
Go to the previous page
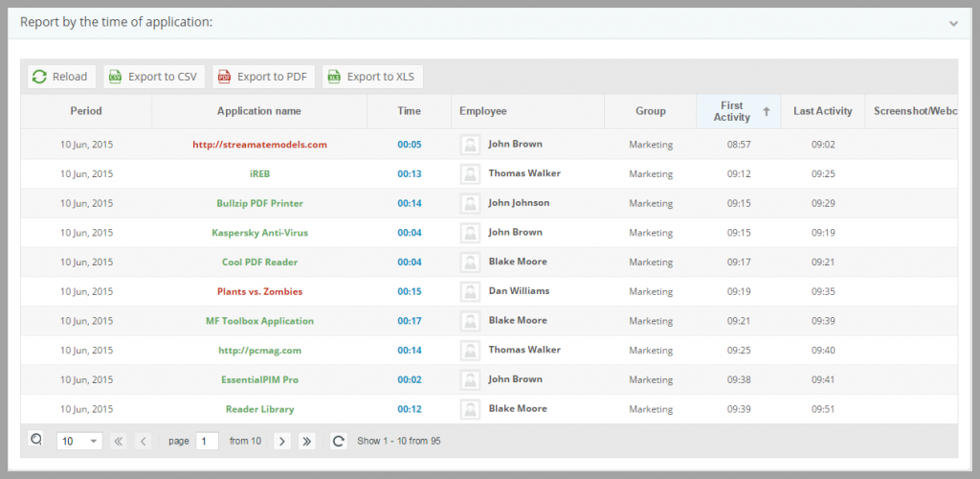point(143,441)
